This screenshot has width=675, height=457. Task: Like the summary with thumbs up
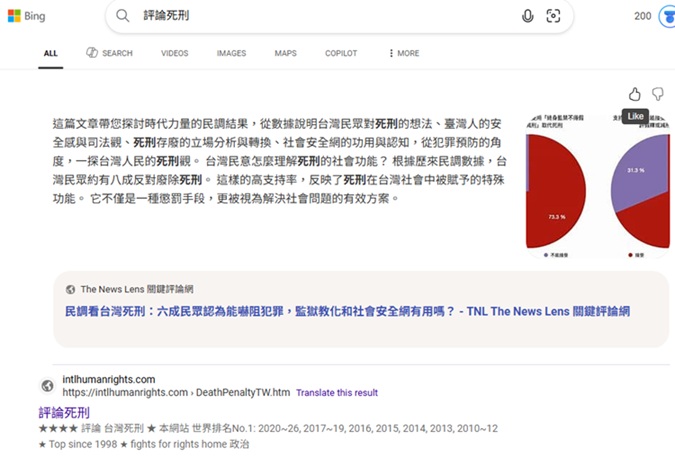pos(634,94)
